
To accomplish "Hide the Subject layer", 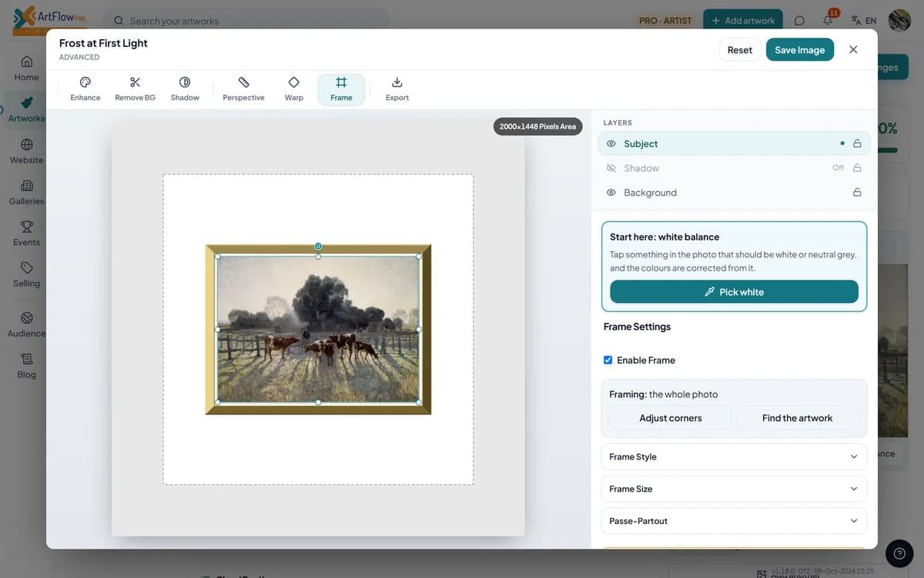I will tap(611, 143).
